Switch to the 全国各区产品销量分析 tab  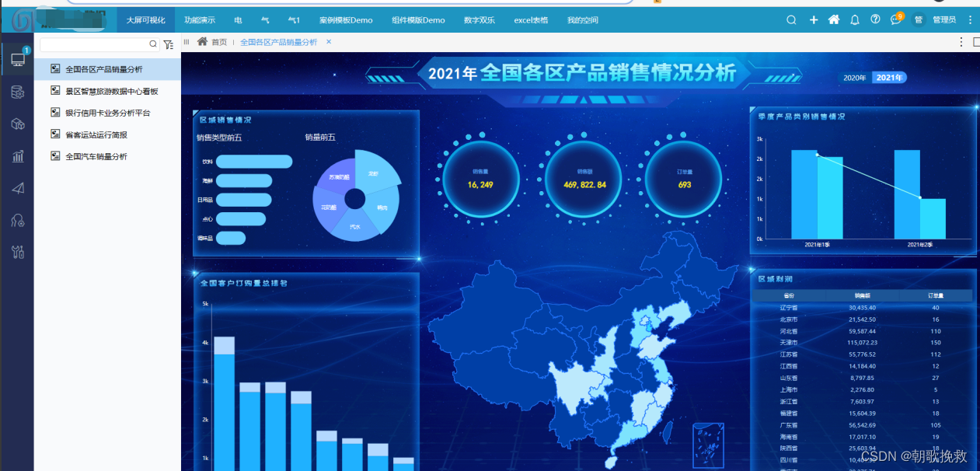278,42
